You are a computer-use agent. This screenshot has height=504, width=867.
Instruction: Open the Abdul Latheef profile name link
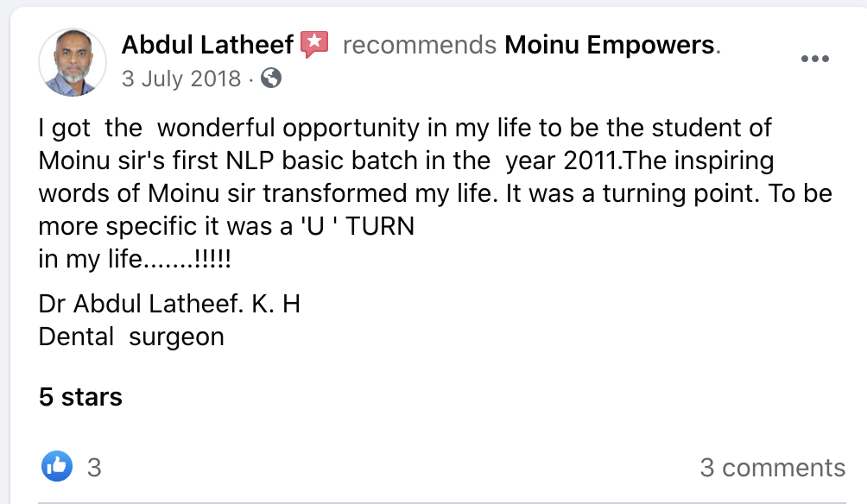pos(207,45)
